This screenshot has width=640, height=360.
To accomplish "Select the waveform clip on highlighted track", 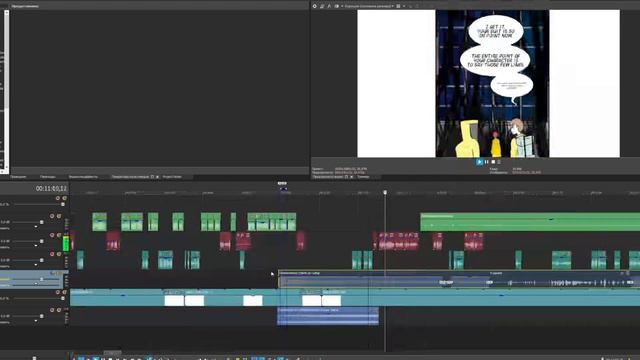I will [x=459, y=280].
